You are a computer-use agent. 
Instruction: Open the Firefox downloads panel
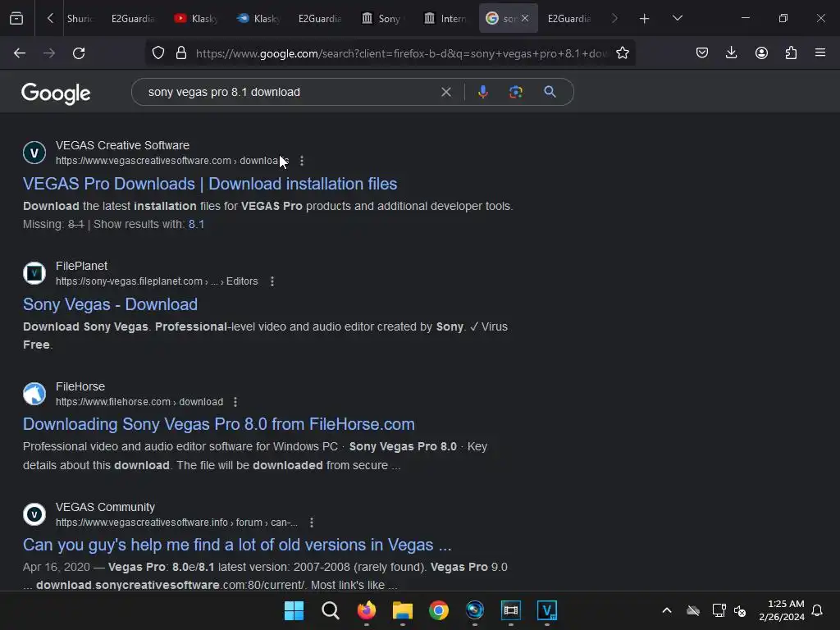731,53
